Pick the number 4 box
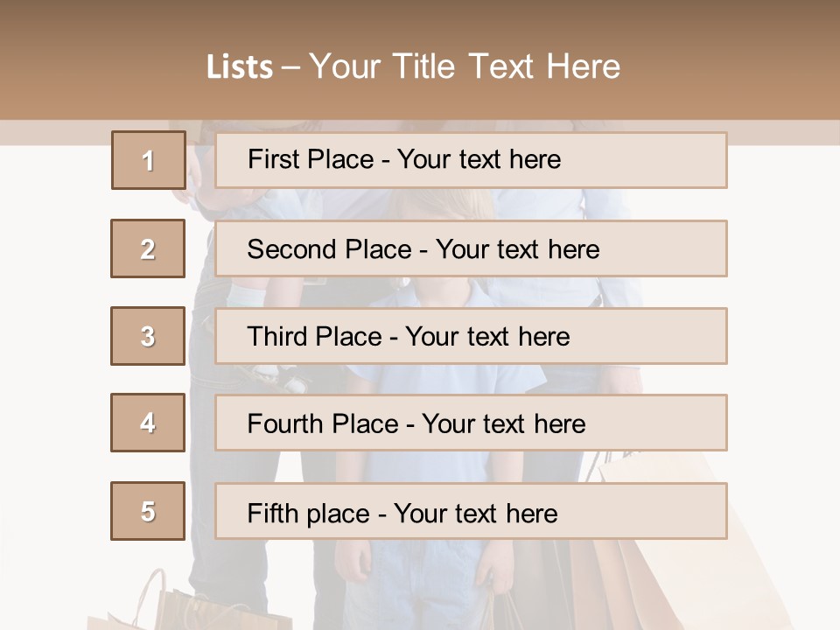This screenshot has height=630, width=840. [x=148, y=423]
